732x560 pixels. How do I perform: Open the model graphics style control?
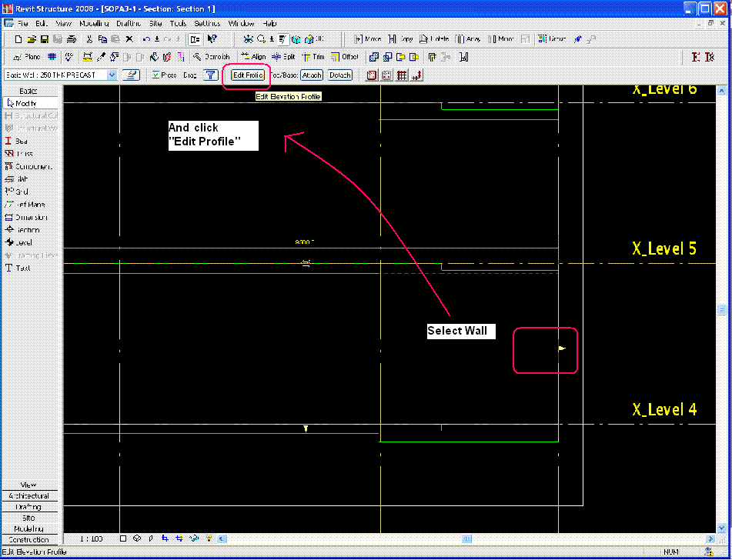137,538
